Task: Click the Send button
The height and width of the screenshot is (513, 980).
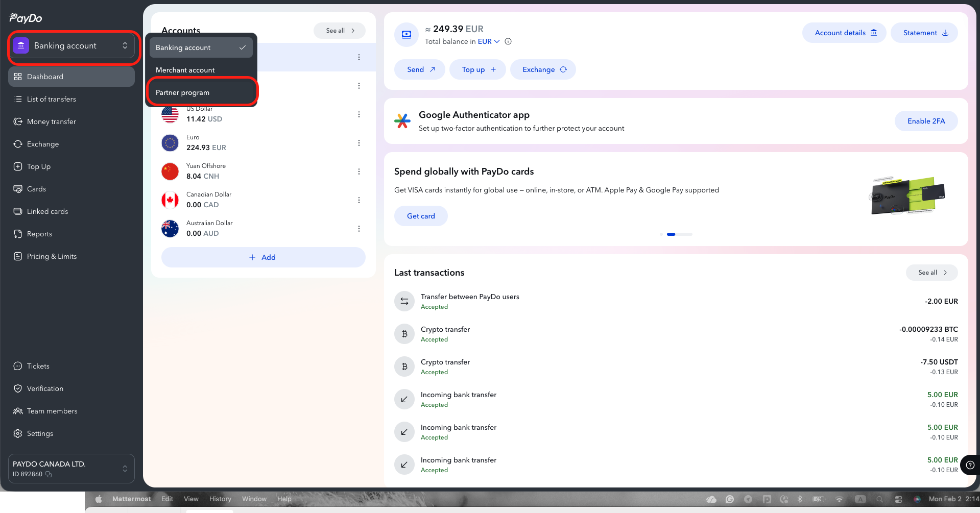Action: (420, 69)
